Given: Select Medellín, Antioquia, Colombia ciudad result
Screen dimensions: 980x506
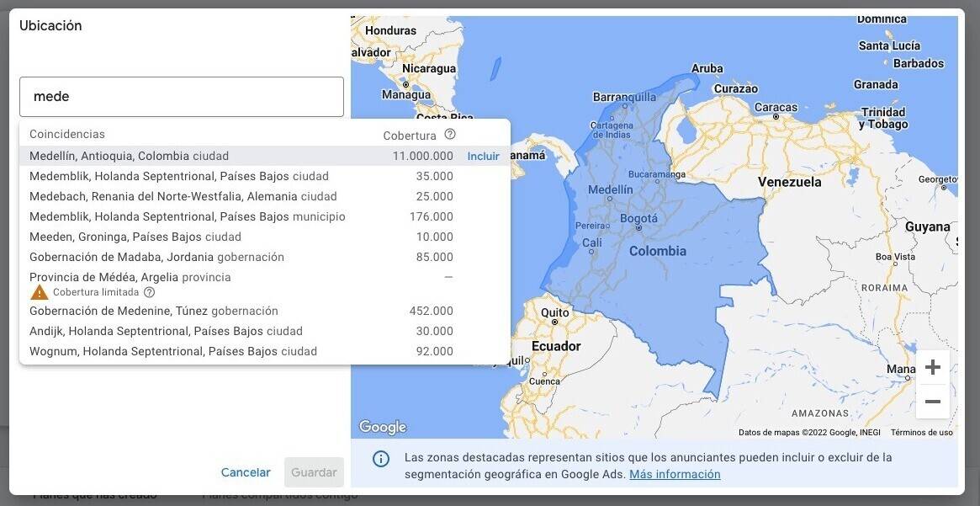Looking at the screenshot, I should 265,156.
